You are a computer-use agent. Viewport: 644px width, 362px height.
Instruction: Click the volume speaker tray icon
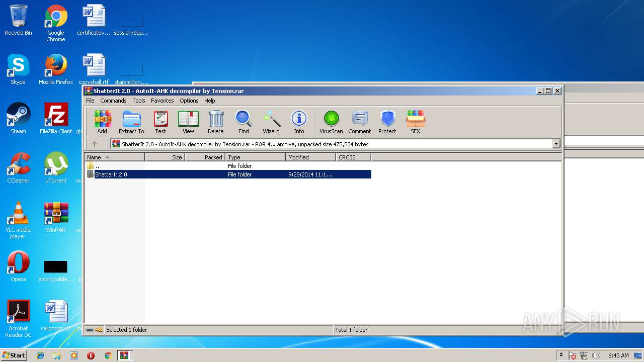[596, 355]
